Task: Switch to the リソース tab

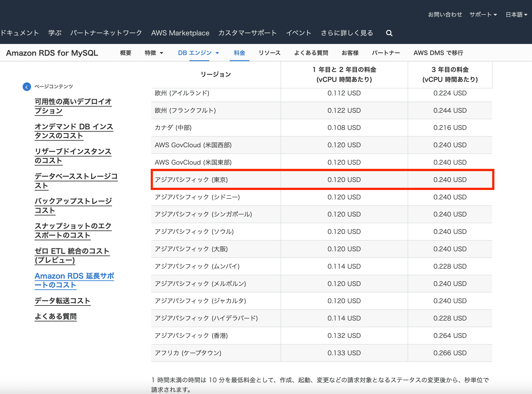Action: (x=270, y=53)
